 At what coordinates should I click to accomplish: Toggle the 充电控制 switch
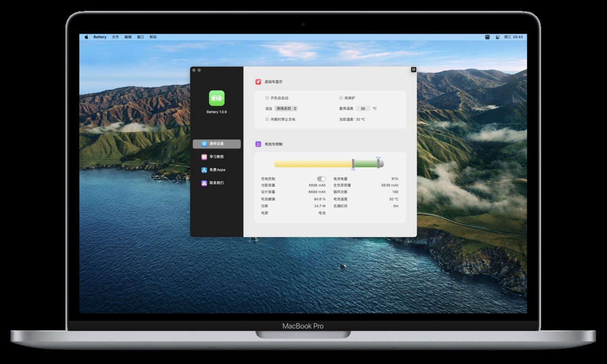point(322,179)
